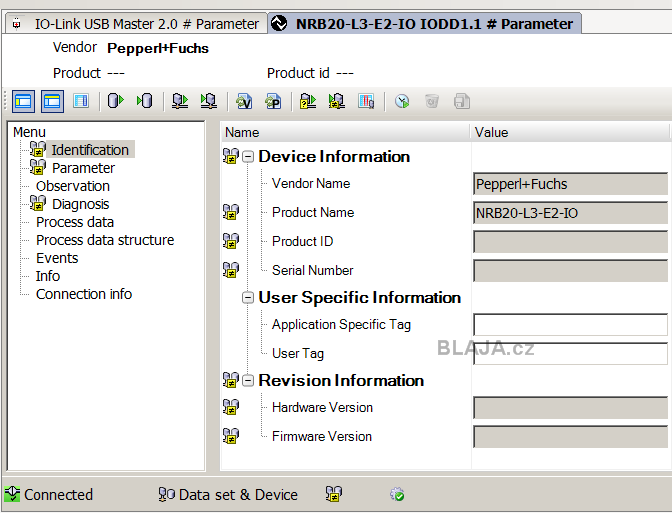Switch to IO-Link USB Master 2.0 Parameter tab

[136, 24]
